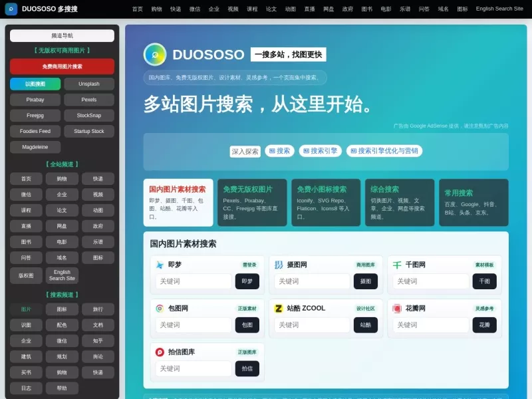Open the 网盘 item in top navigation

pyautogui.click(x=329, y=9)
